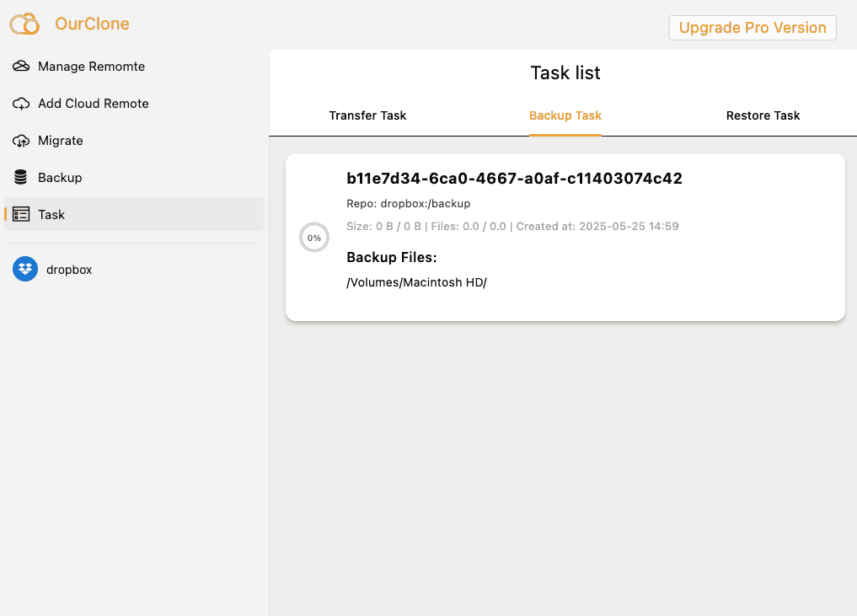This screenshot has width=857, height=616.
Task: Click the Repo: dropbox:/backup text
Action: click(x=409, y=204)
